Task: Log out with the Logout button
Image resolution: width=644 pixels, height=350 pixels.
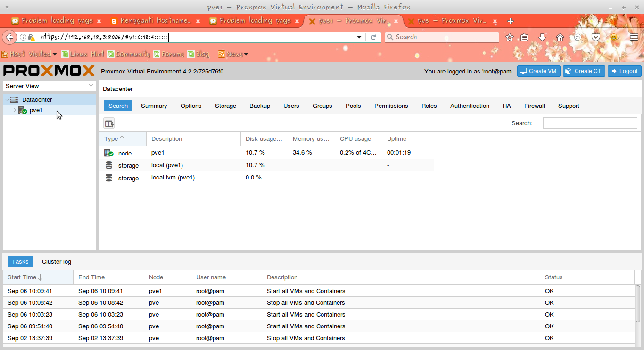Action: pyautogui.click(x=625, y=71)
